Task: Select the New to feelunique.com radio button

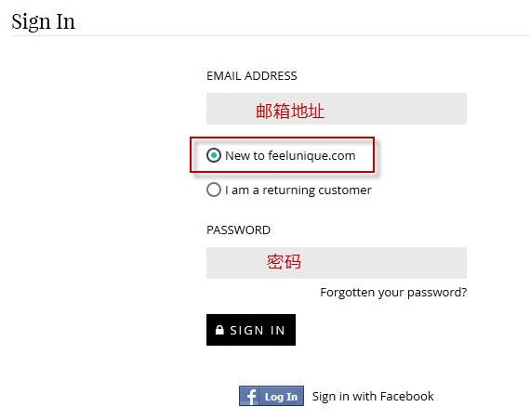Action: coord(214,155)
